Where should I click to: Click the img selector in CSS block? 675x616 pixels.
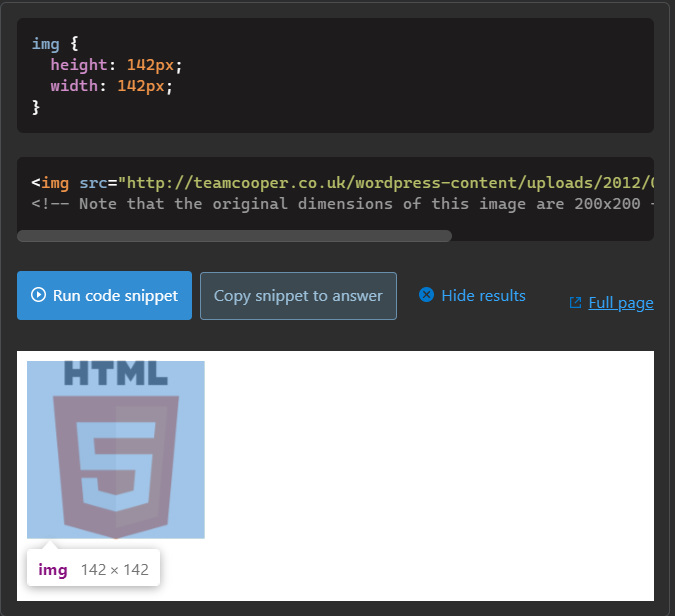(x=46, y=43)
